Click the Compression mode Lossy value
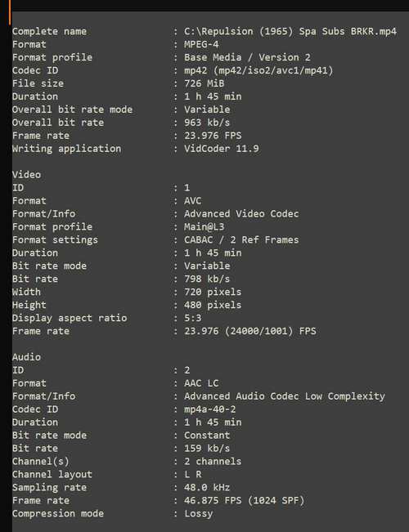 199,514
